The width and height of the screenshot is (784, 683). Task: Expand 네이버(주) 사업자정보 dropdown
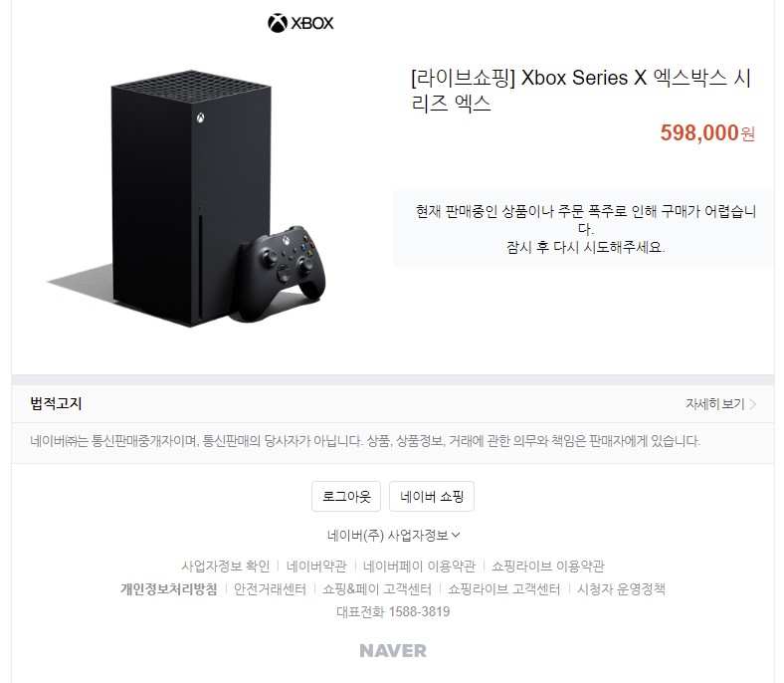pyautogui.click(x=394, y=536)
